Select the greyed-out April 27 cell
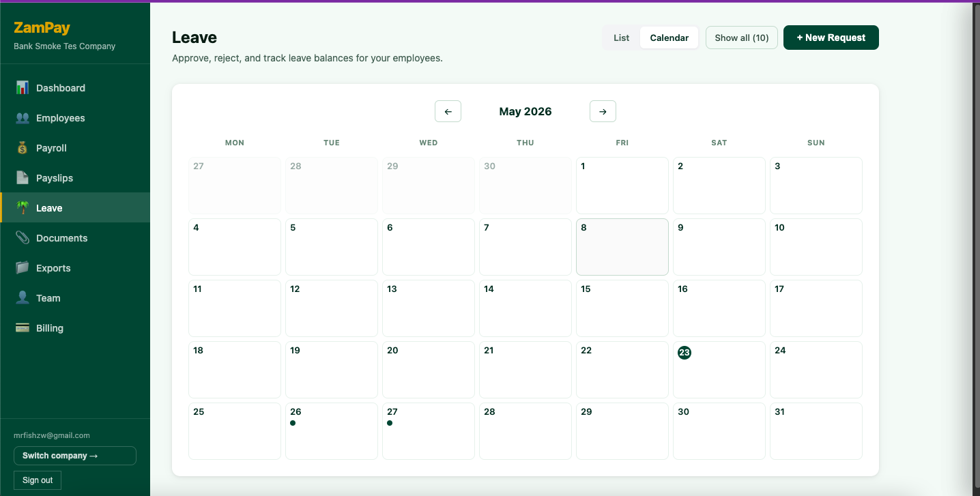980x496 pixels. pyautogui.click(x=235, y=186)
